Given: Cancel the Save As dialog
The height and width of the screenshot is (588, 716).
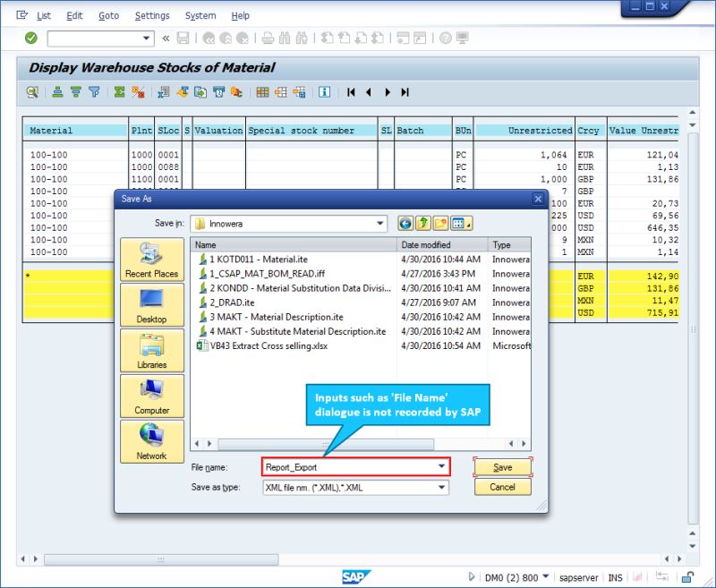Looking at the screenshot, I should click(x=501, y=487).
